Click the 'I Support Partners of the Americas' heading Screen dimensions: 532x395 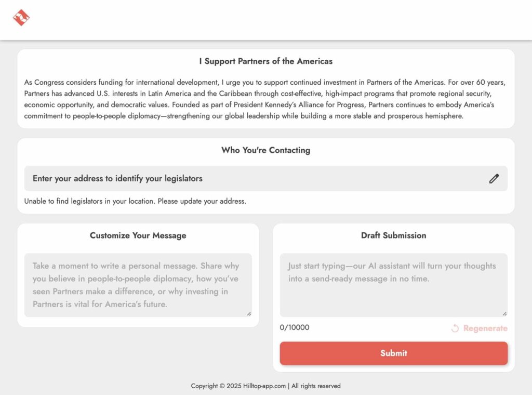[265, 61]
